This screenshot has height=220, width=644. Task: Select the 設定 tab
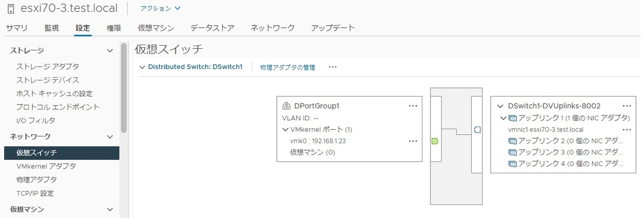[83, 28]
